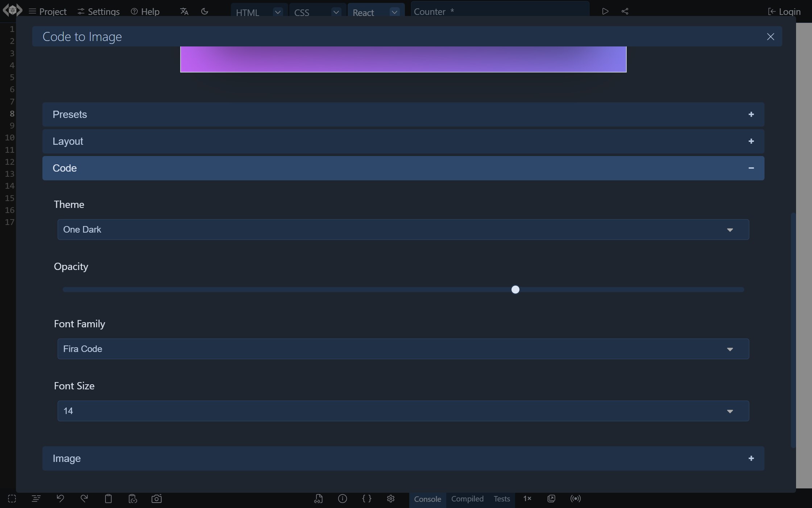Run the project with the play icon
This screenshot has width=812, height=508.
pyautogui.click(x=605, y=11)
